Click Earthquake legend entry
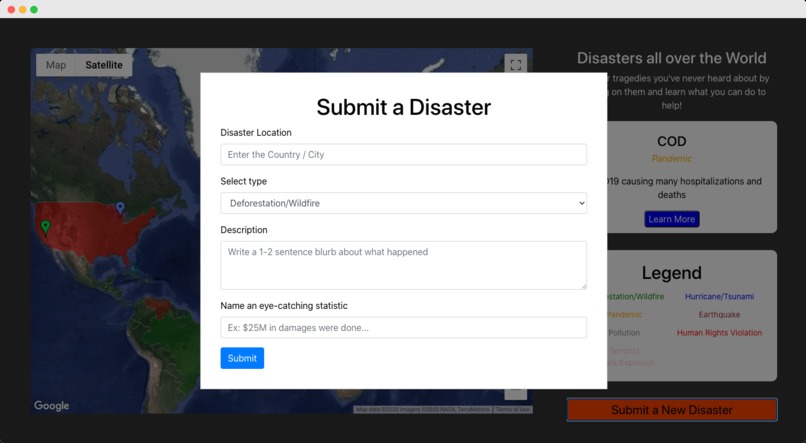This screenshot has width=806, height=443. [719, 315]
